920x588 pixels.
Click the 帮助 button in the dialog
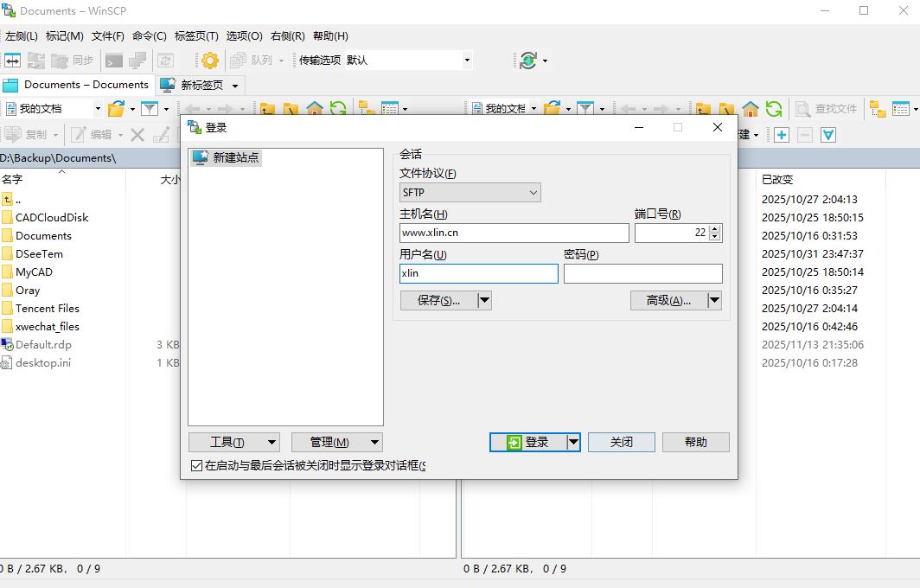pos(696,443)
